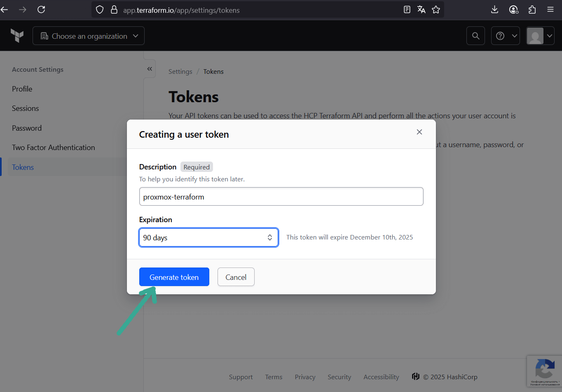Open Two Factor Authentication settings

tap(54, 148)
